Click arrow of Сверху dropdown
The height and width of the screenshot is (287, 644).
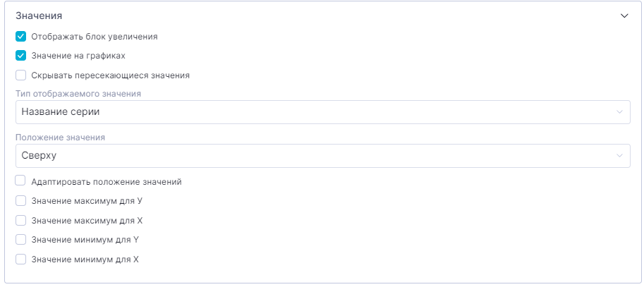point(619,156)
